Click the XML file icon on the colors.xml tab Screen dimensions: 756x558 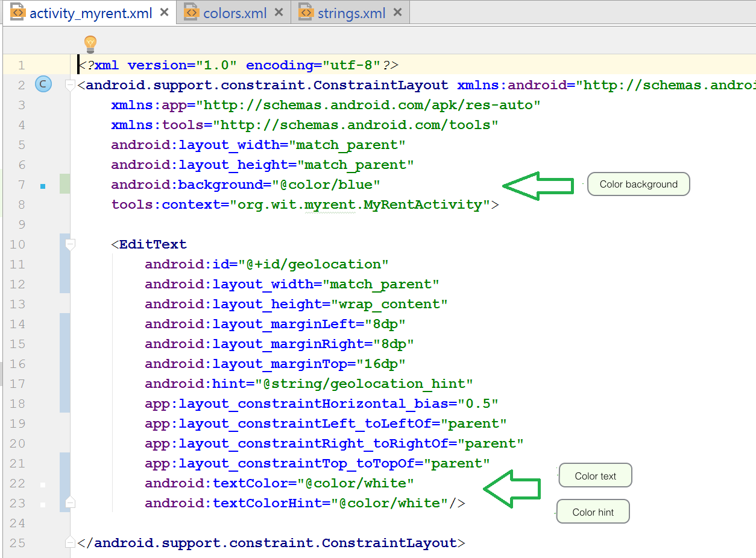tap(192, 12)
